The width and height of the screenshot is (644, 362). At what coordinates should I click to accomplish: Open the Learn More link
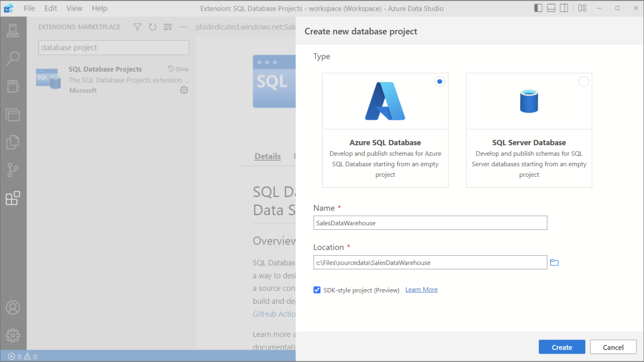[421, 289]
